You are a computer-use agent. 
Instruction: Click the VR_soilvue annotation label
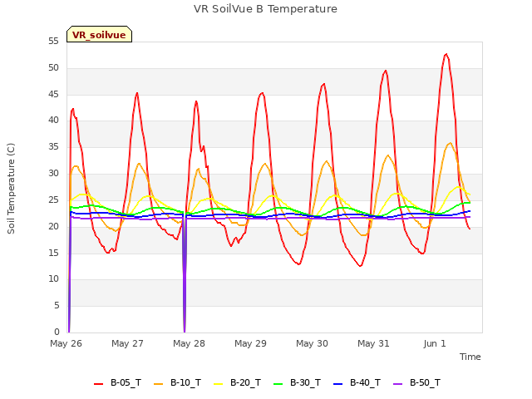(99, 34)
